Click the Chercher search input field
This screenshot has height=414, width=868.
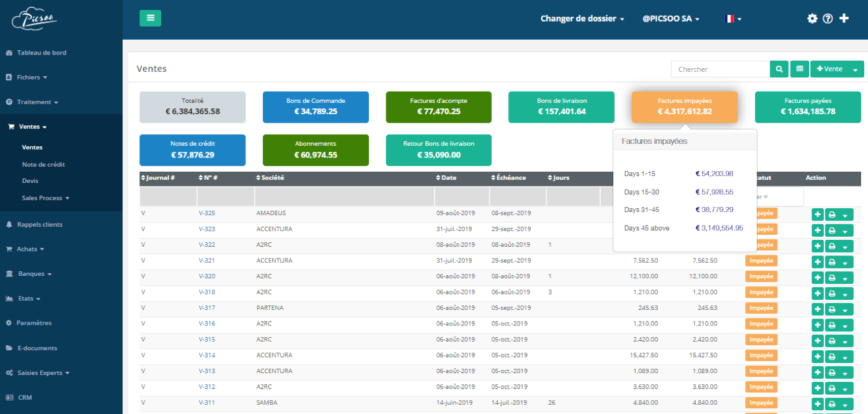(720, 69)
